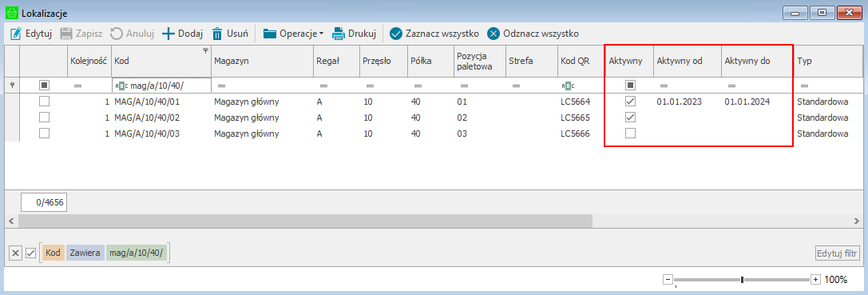Decrease zoom with the minus button
The height and width of the screenshot is (295, 868).
tap(668, 279)
